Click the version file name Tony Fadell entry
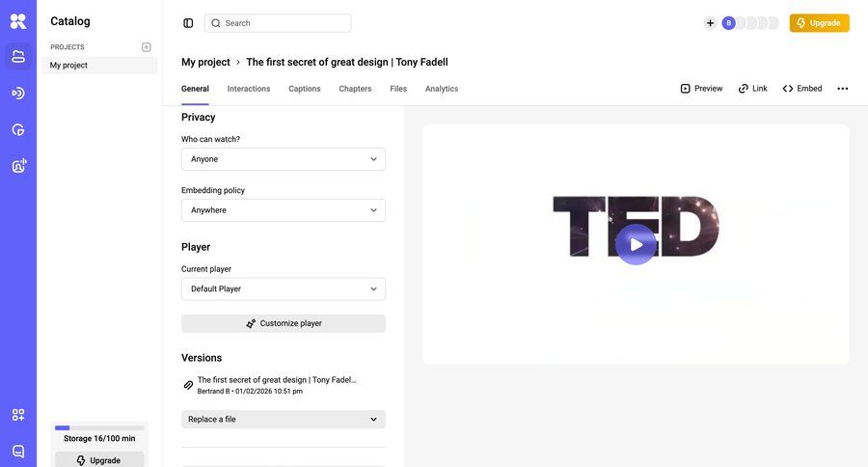Viewport: 868px width, 467px height. click(277, 380)
